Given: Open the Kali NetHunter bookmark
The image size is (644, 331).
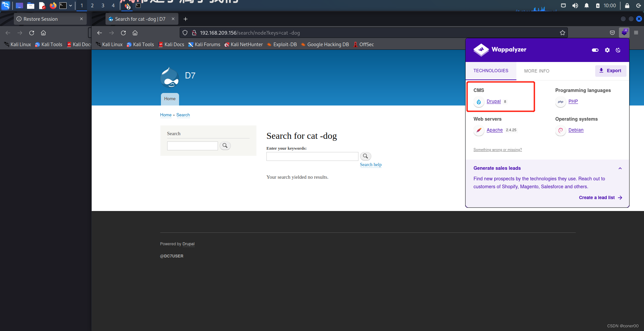Looking at the screenshot, I should [244, 45].
